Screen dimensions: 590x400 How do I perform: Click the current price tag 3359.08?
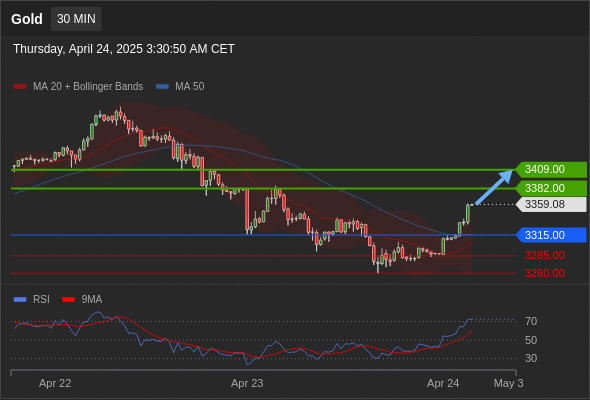point(551,204)
